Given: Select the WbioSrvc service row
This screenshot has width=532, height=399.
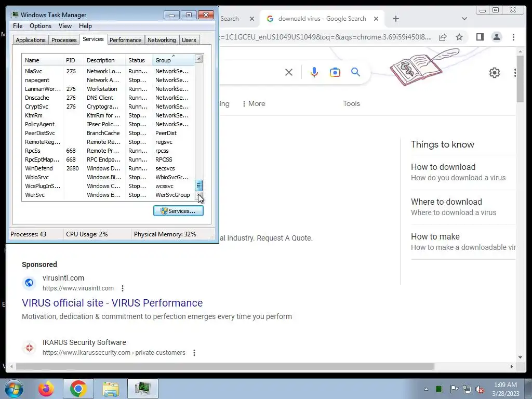Looking at the screenshot, I should [108, 177].
